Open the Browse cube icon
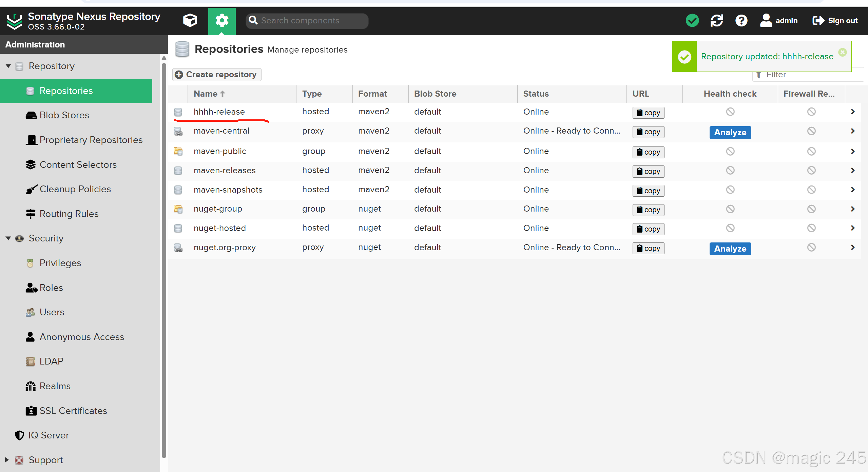868x472 pixels. [190, 21]
